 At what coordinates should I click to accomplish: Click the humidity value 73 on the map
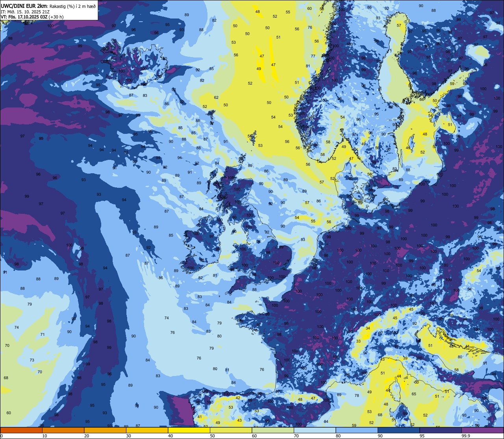tap(32, 360)
